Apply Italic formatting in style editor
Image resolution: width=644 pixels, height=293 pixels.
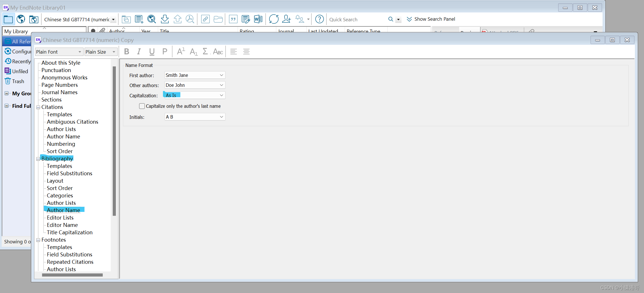click(139, 52)
